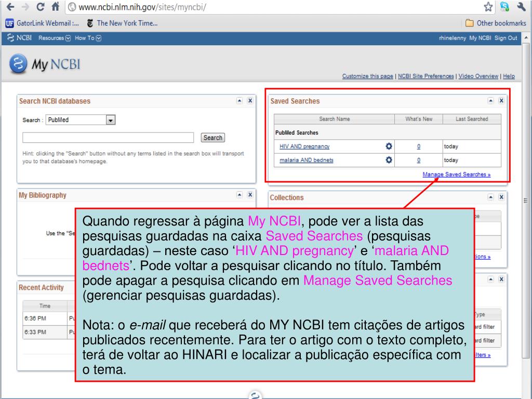Image resolution: width=532 pixels, height=399 pixels.
Task: Open settings gear for malaria AND bednets
Action: point(389,159)
